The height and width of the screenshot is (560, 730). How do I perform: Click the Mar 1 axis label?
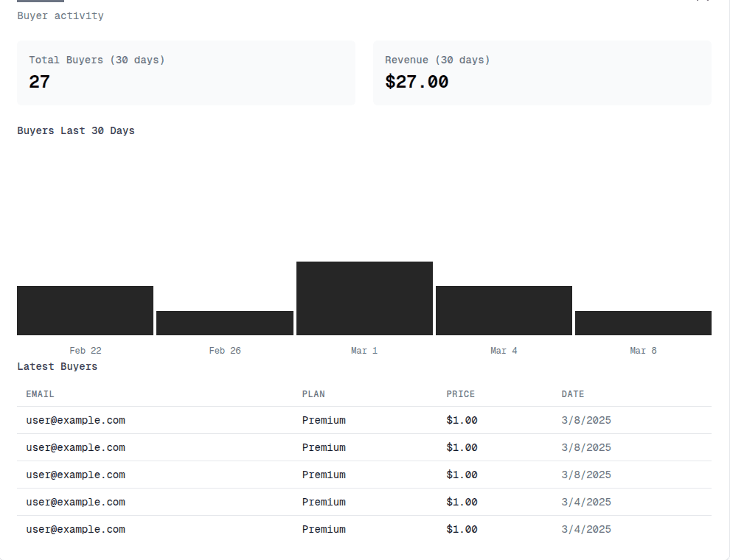click(364, 350)
